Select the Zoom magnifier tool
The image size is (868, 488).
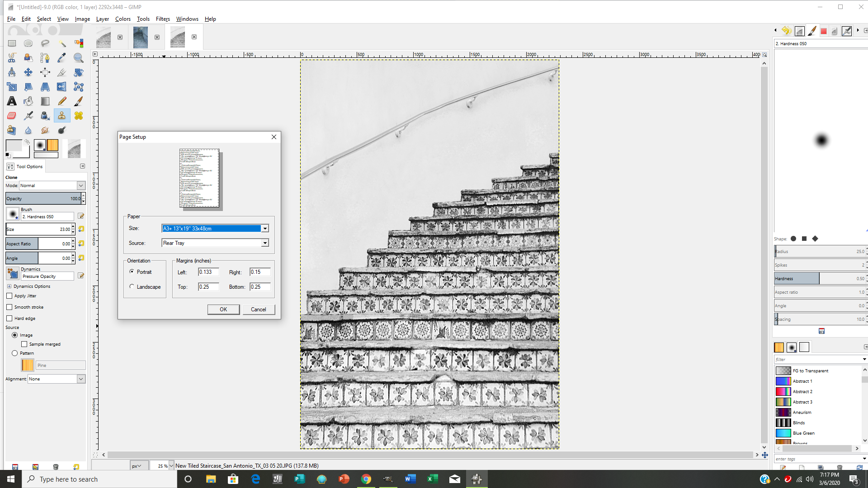pyautogui.click(x=79, y=58)
